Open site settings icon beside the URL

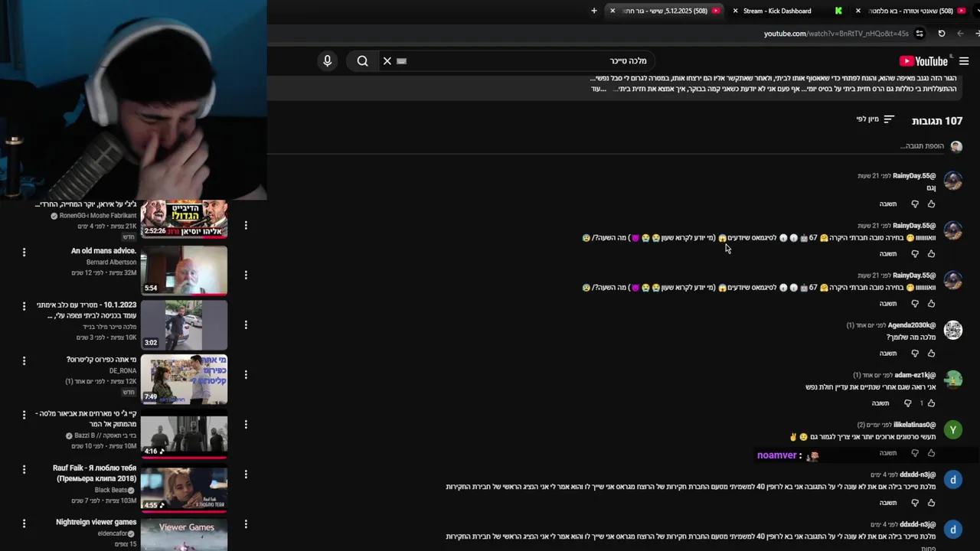coord(920,34)
